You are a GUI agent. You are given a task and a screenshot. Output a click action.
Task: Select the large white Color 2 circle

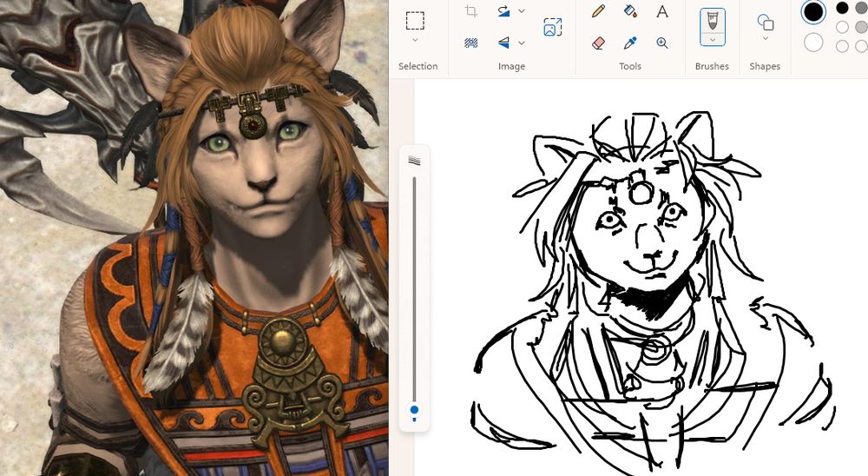tap(813, 43)
